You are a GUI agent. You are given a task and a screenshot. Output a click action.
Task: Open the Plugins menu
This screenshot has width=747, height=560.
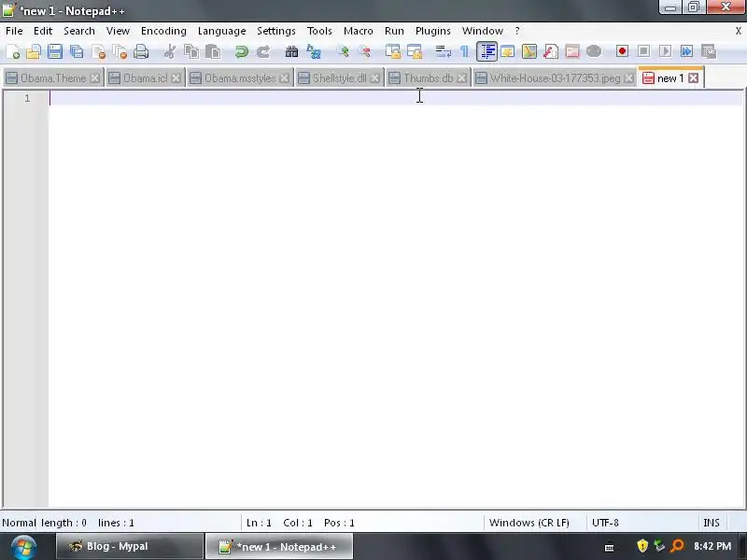click(432, 31)
